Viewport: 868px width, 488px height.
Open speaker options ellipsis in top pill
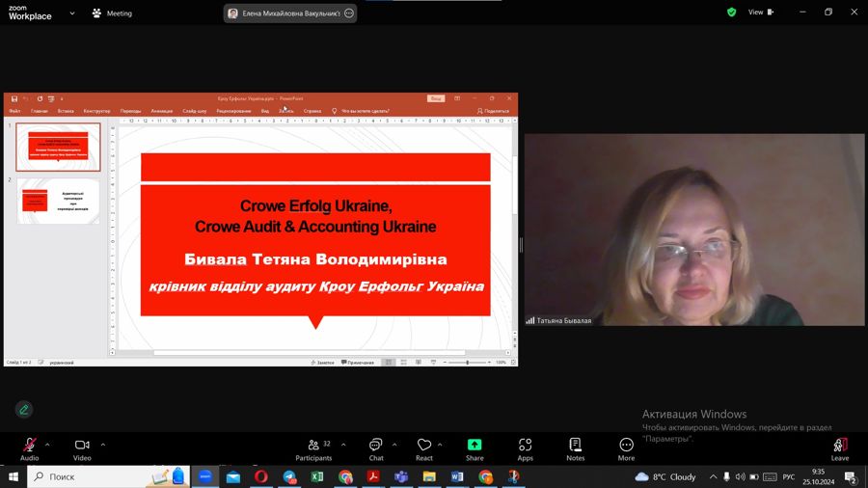click(349, 14)
